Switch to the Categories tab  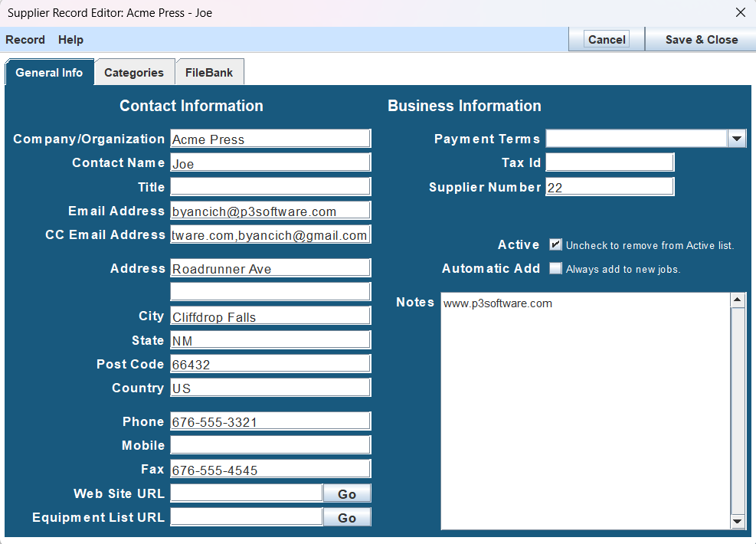point(135,71)
